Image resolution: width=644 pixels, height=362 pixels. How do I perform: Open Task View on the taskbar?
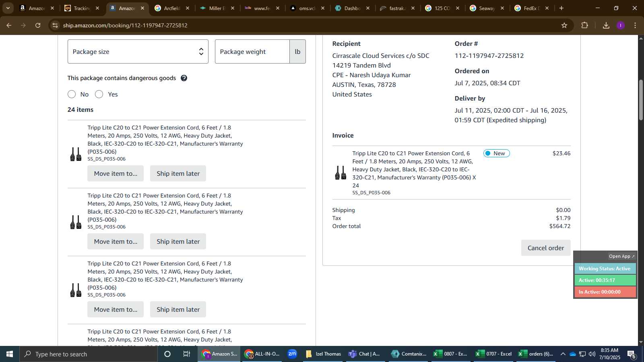[x=187, y=354]
